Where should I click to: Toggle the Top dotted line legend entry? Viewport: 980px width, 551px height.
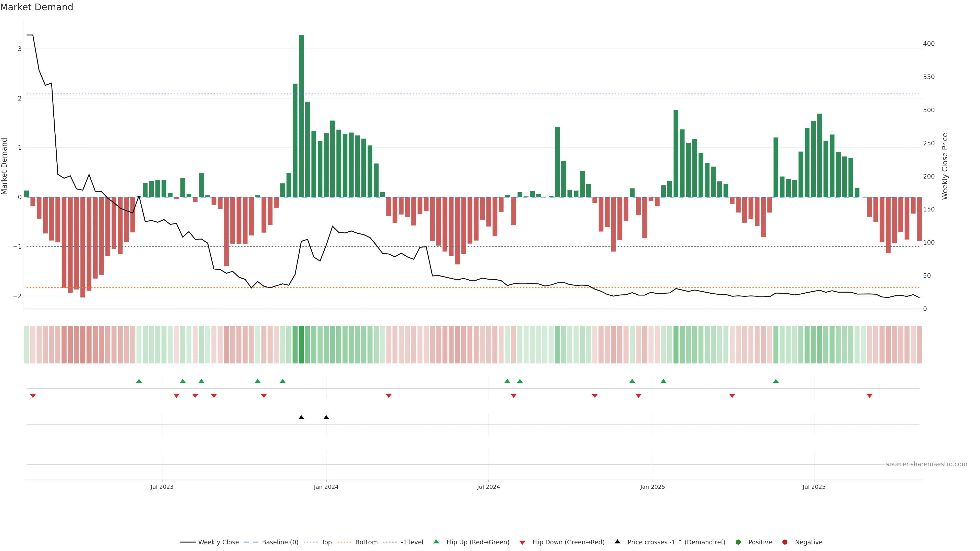tap(326, 542)
